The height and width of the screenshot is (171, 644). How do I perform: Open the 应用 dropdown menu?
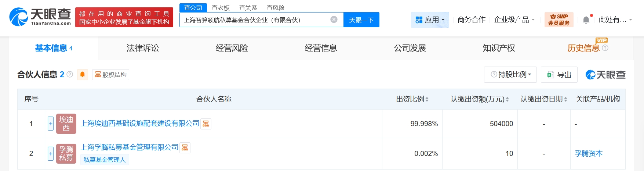[x=430, y=20]
